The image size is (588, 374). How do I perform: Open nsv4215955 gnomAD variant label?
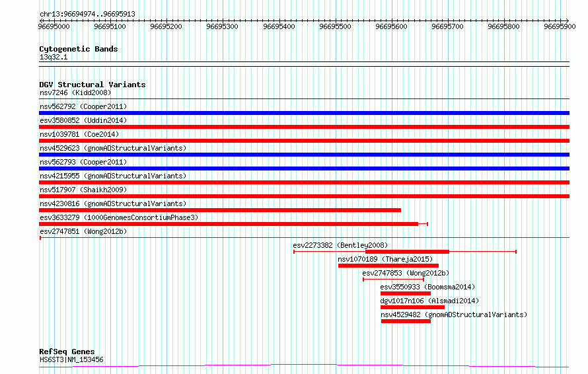[113, 176]
